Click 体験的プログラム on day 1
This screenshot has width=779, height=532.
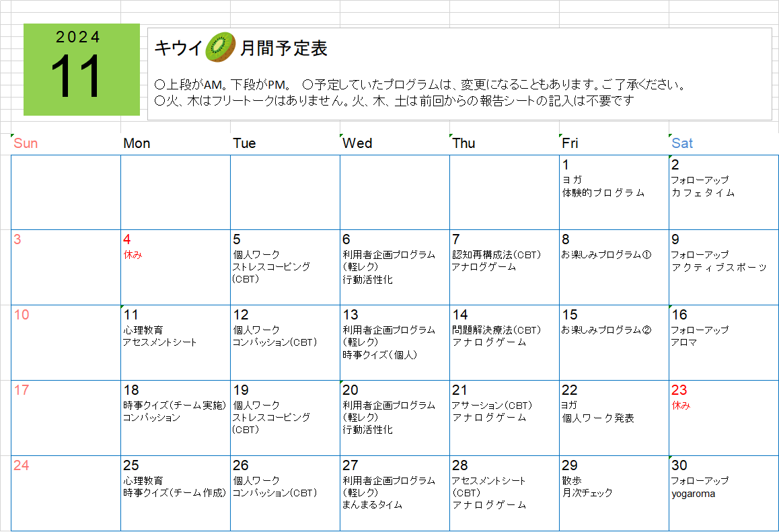coord(603,193)
